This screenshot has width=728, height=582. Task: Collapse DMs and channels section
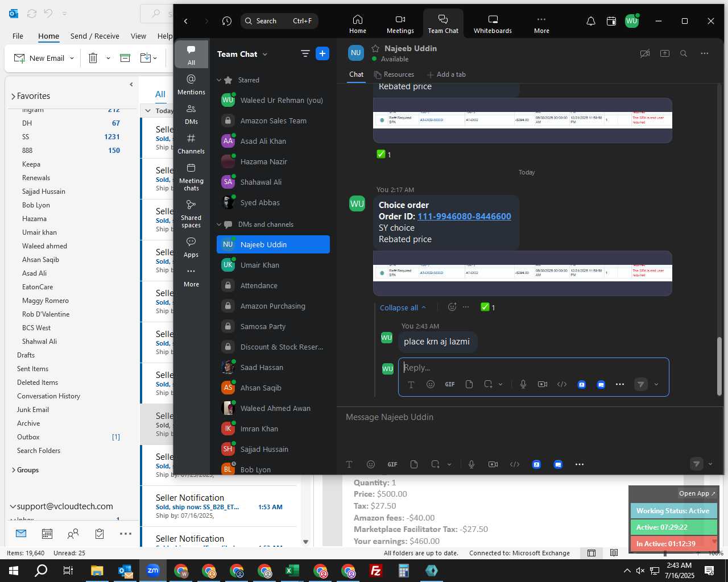219,225
